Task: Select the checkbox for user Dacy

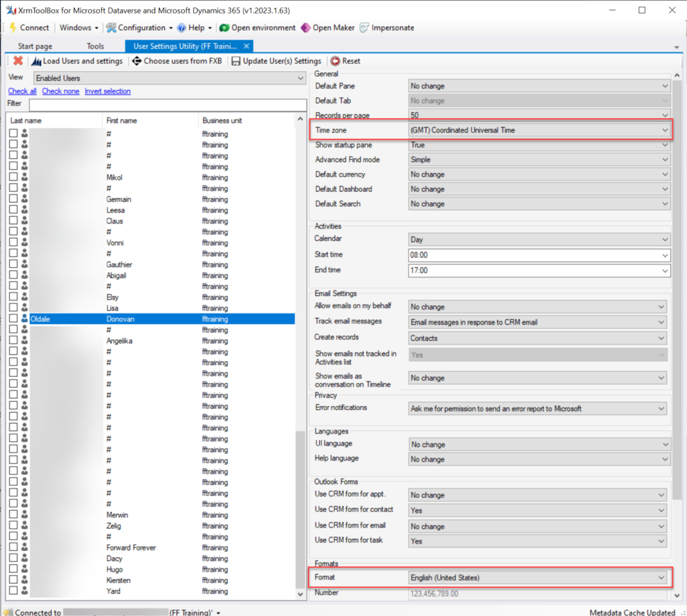Action: tap(13, 558)
